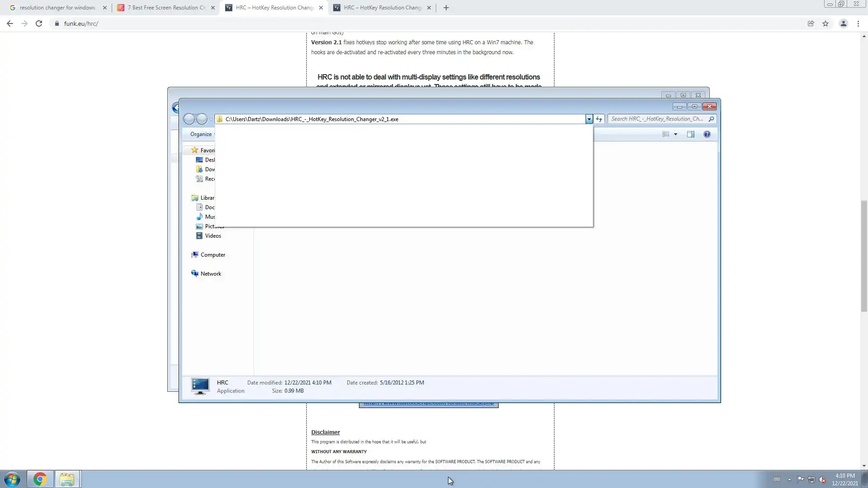The image size is (868, 488).
Task: Open the Disclaimer link on the page
Action: [325, 432]
